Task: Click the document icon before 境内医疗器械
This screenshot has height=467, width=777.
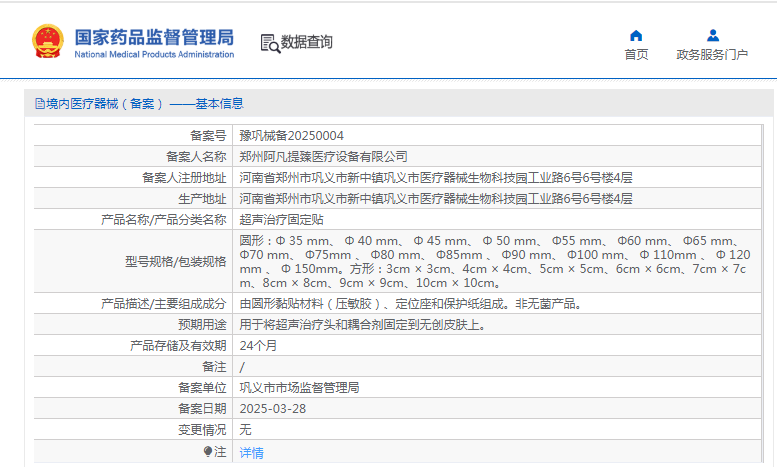Action: (40, 104)
